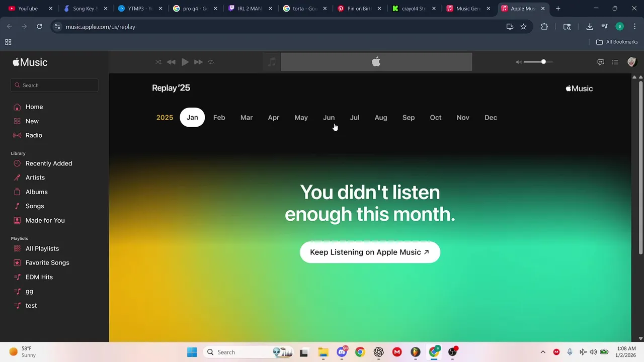Open the Playing Next queue icon
The image size is (644, 362).
pos(615,62)
